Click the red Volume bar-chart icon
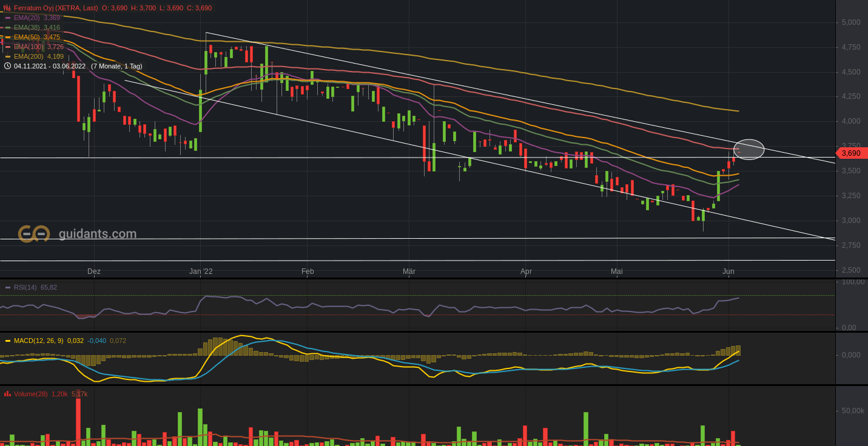The width and height of the screenshot is (868, 446). (x=7, y=394)
